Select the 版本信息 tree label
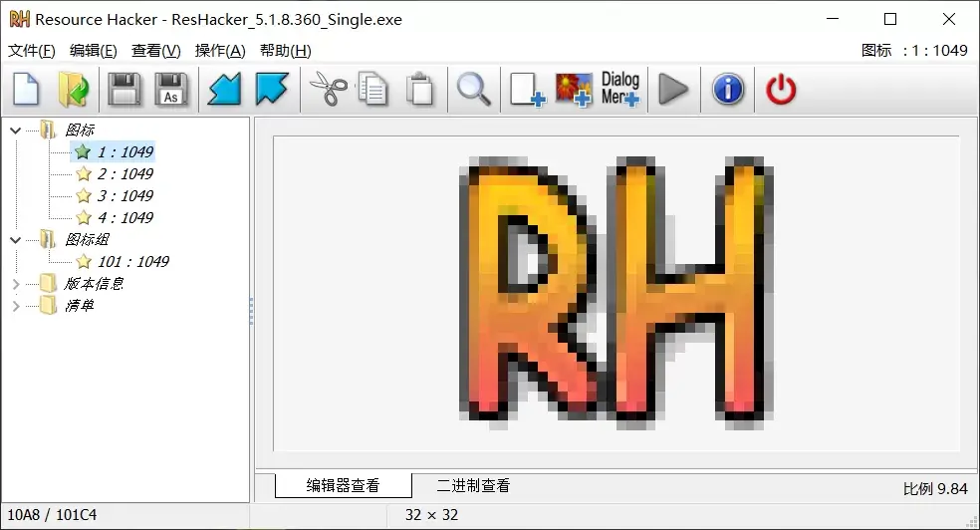 (94, 283)
